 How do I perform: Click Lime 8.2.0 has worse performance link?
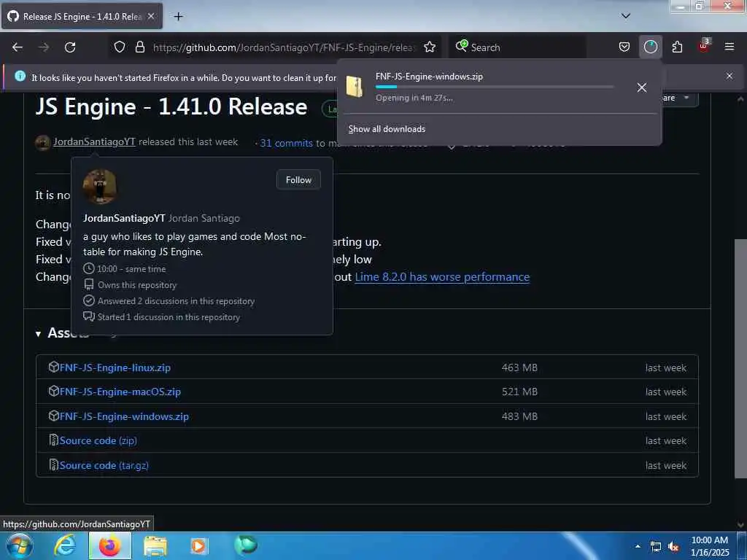(x=442, y=277)
